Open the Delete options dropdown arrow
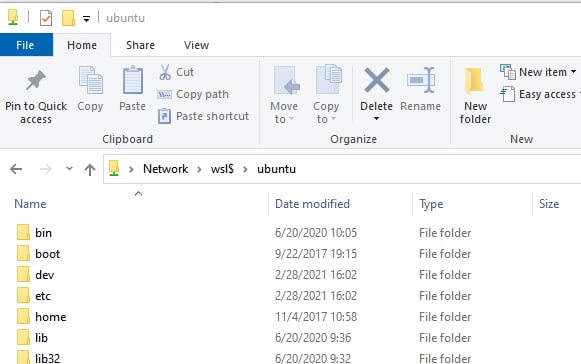Screen dimensions: 581x364 [376, 119]
